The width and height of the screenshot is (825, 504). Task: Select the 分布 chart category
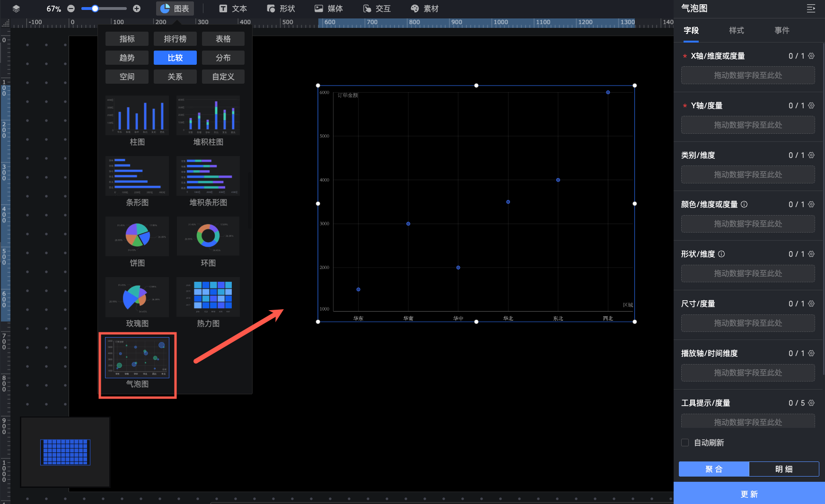pos(223,58)
